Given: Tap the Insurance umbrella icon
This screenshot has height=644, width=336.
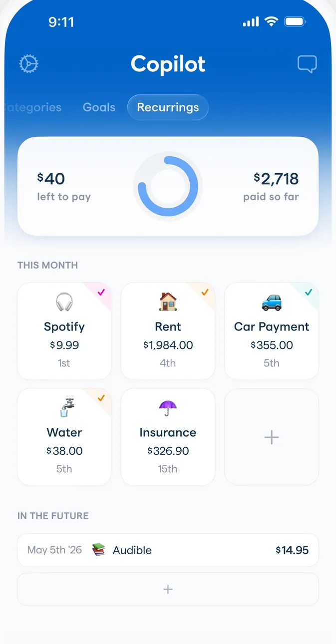Looking at the screenshot, I should [168, 408].
